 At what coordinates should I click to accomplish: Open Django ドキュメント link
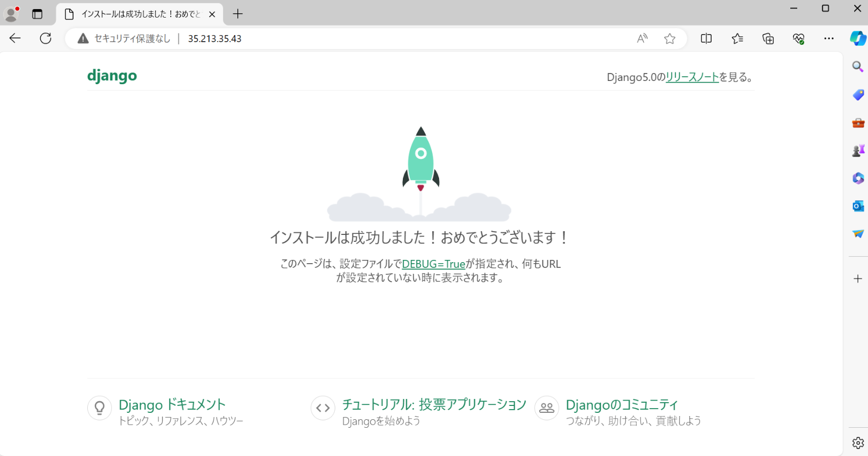(172, 404)
